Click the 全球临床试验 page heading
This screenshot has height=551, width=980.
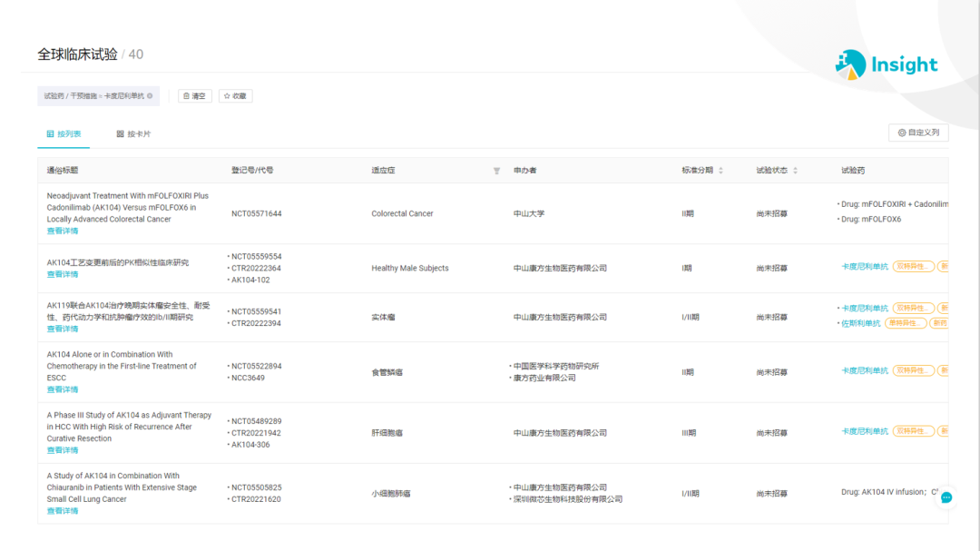tap(77, 54)
